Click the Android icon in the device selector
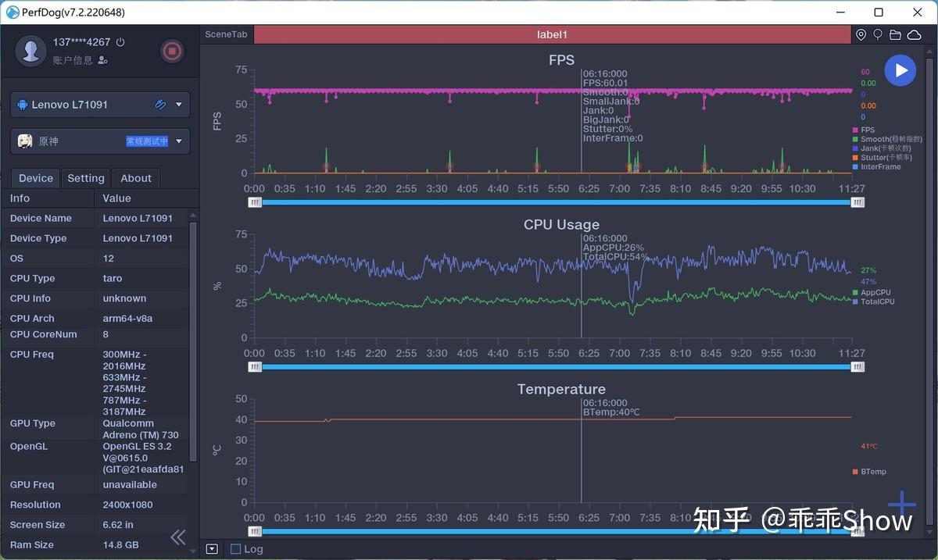The height and width of the screenshot is (560, 938). coord(23,104)
